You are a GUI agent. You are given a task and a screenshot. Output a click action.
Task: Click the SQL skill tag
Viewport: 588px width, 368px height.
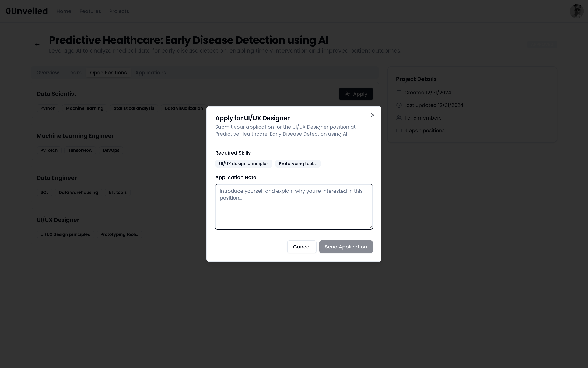pos(44,193)
